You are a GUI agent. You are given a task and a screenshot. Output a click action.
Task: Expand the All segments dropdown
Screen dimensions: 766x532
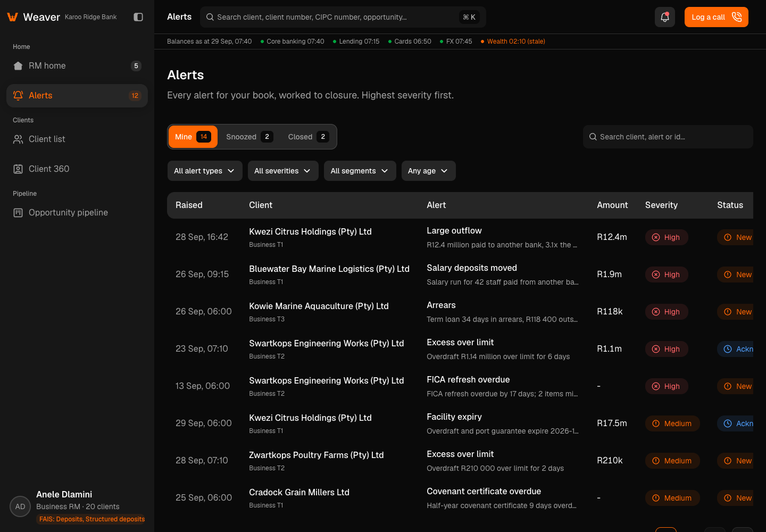point(360,171)
